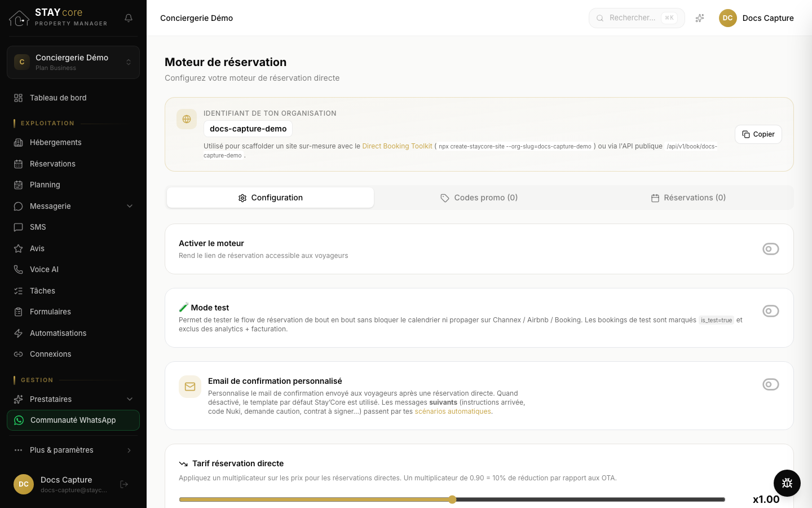Click the Tarif réservation directe slider handle
The image size is (812, 508).
pyautogui.click(x=452, y=500)
